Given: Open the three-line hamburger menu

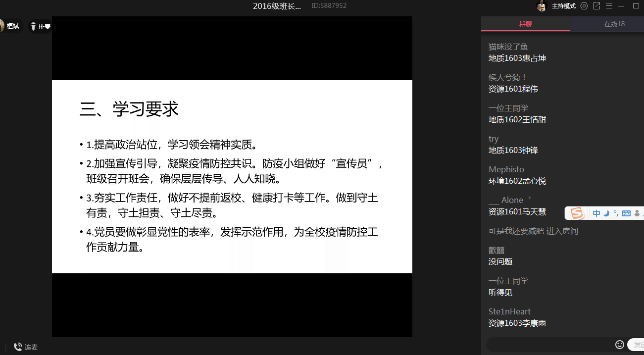Looking at the screenshot, I should [x=609, y=6].
